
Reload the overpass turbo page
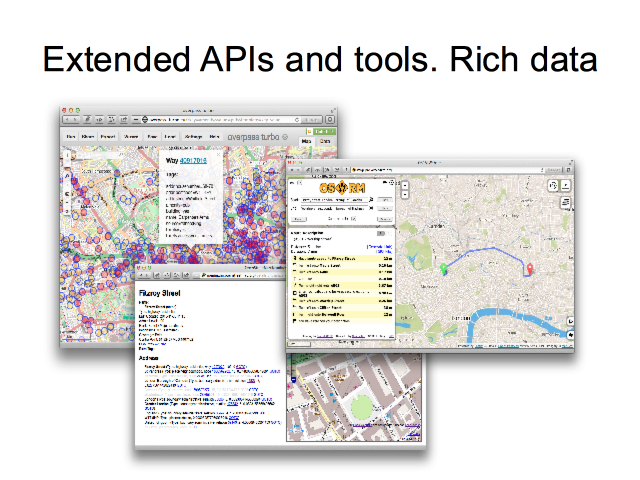[297, 120]
